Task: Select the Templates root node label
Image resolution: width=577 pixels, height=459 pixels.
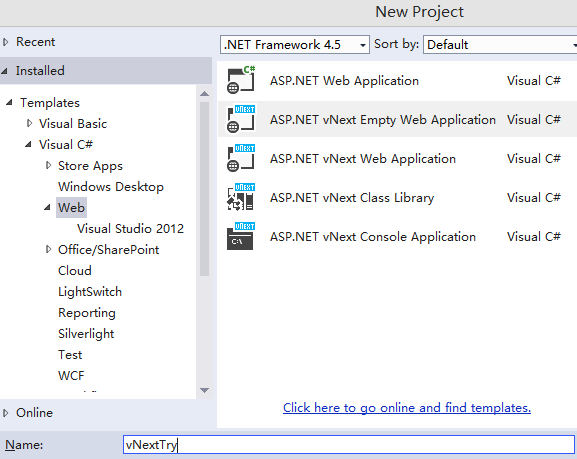Action: 50,103
